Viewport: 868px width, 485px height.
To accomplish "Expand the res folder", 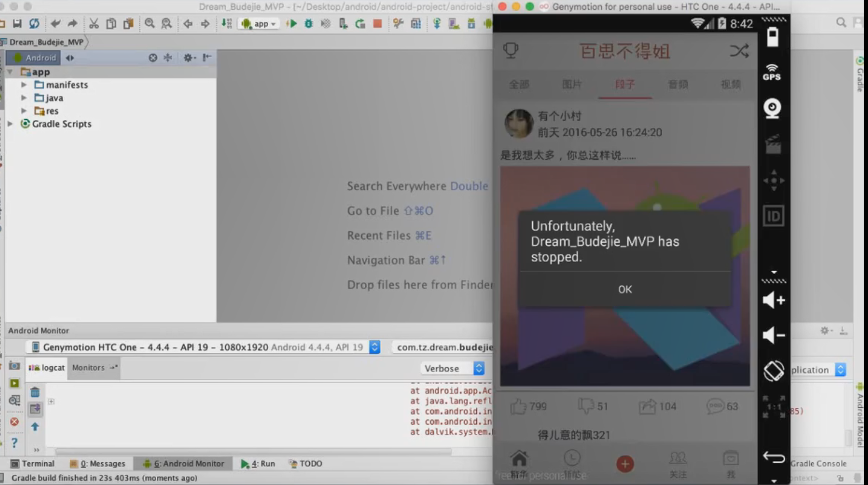I will pos(24,111).
